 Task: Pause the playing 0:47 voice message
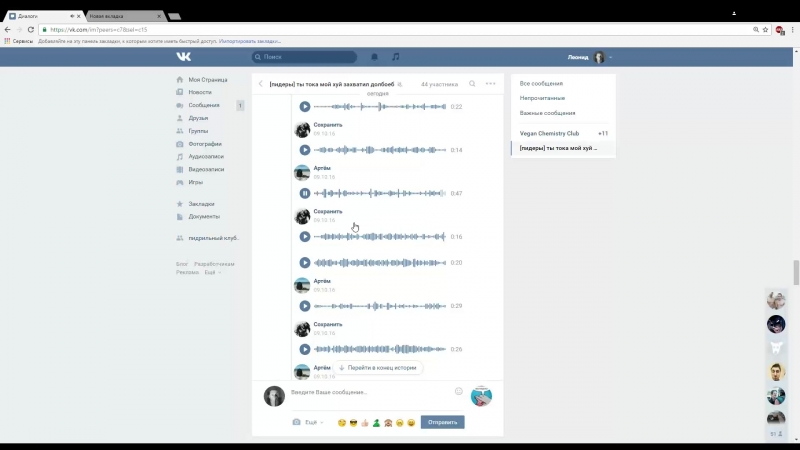305,193
